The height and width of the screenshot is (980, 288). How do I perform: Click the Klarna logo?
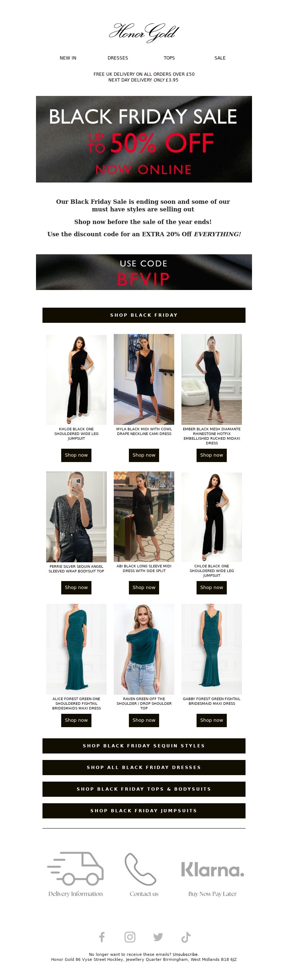pos(212,869)
